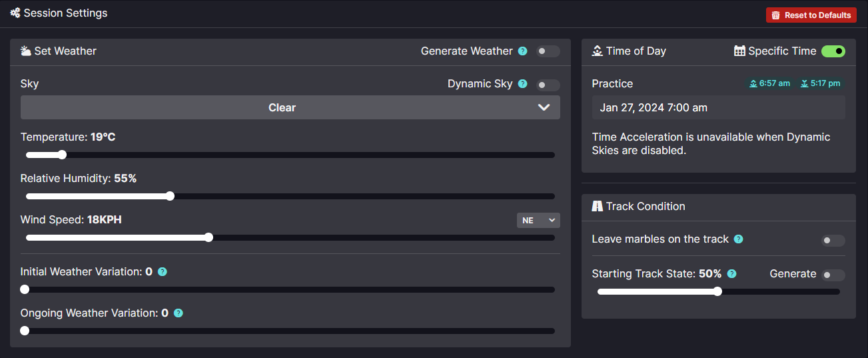This screenshot has height=358, width=868.
Task: Click the sunrise 6:57 am badge
Action: point(769,83)
